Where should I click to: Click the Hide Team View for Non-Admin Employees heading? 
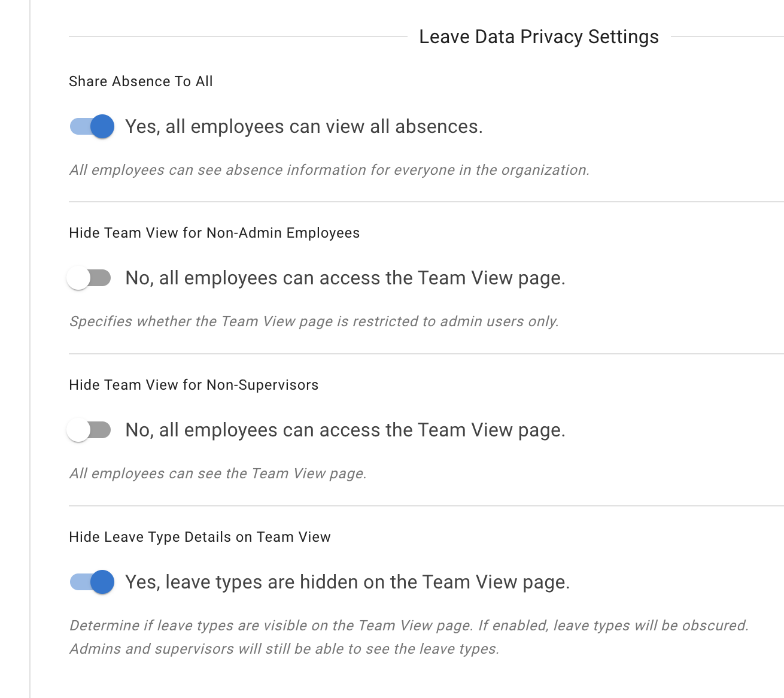[214, 233]
